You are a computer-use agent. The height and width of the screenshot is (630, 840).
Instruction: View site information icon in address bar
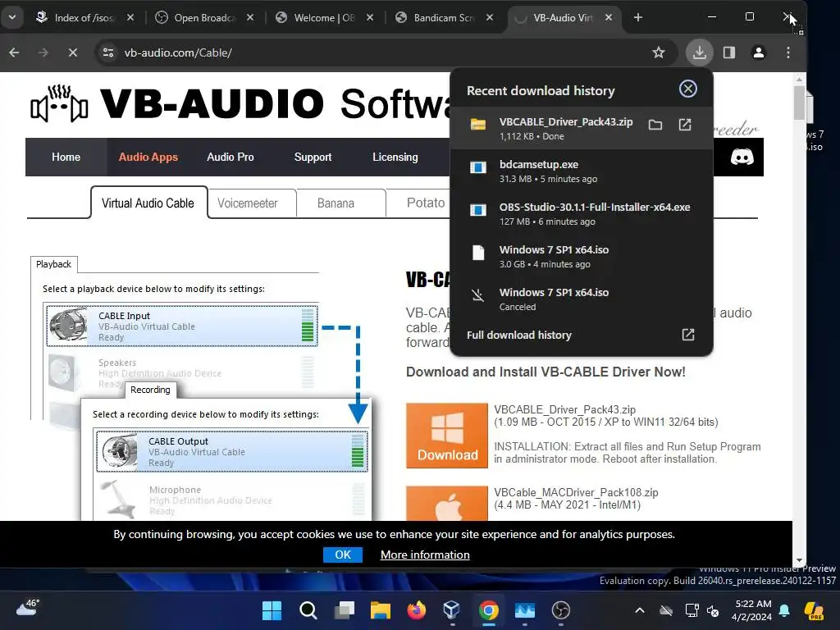pos(108,52)
